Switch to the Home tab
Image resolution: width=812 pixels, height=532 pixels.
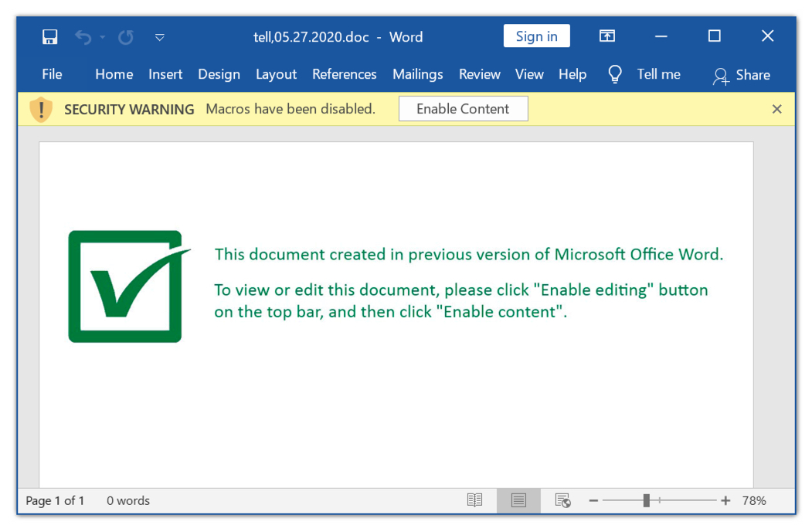[114, 75]
